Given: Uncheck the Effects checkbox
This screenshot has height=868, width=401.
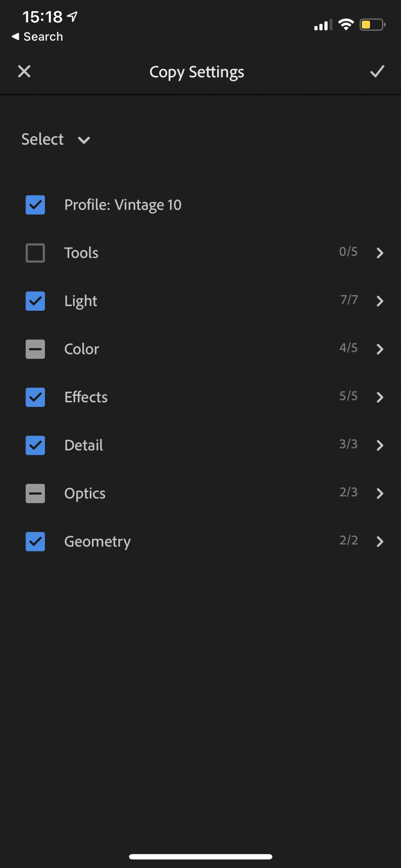Looking at the screenshot, I should click(35, 397).
